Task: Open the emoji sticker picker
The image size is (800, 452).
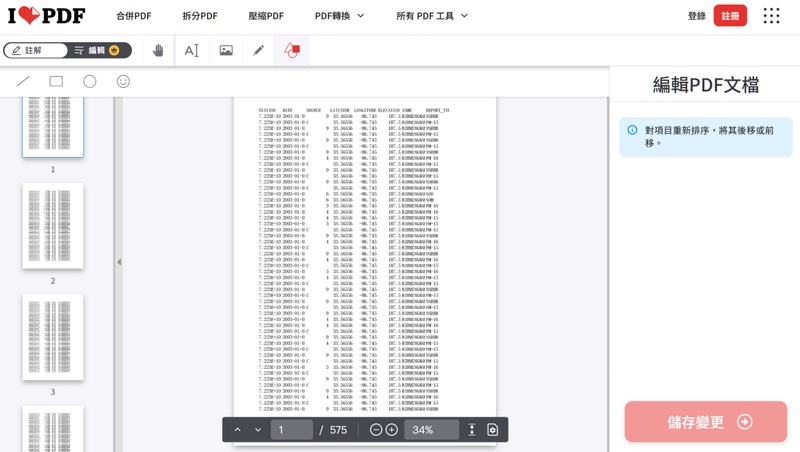Action: click(123, 81)
